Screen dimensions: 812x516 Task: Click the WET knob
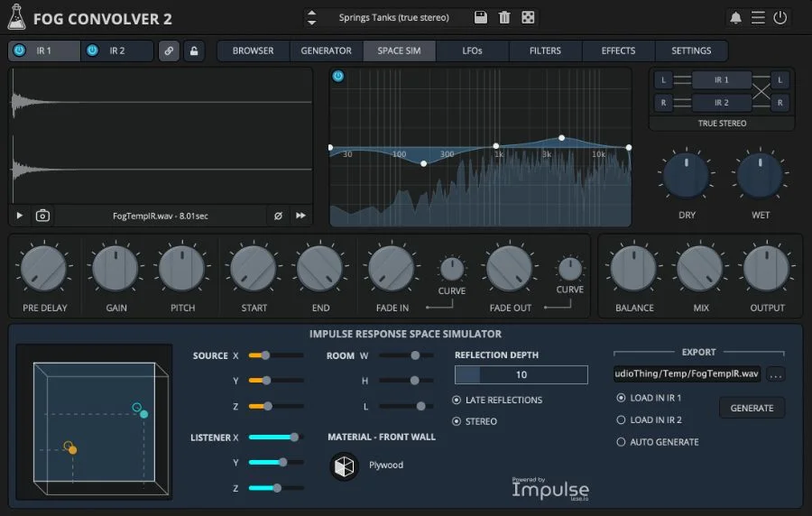pos(760,176)
